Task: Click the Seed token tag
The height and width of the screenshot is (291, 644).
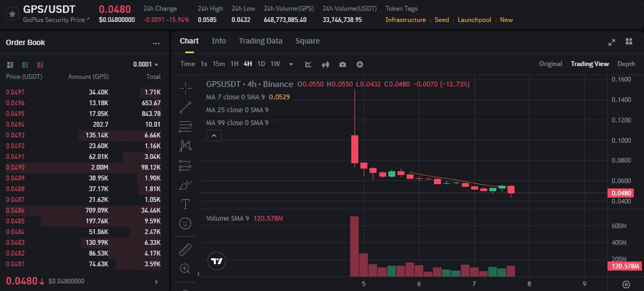Action: tap(442, 20)
